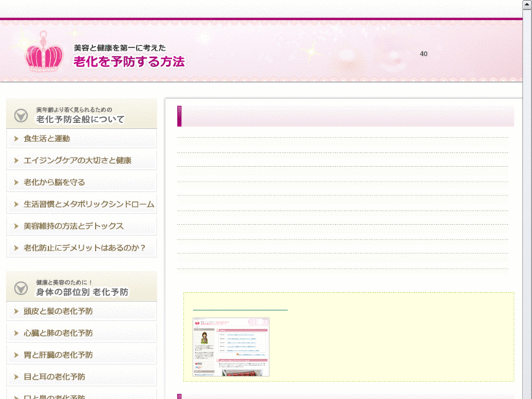Select 老化防止にデメリットはあるのか？ item
Viewport: 532px width, 399px height.
(x=81, y=248)
